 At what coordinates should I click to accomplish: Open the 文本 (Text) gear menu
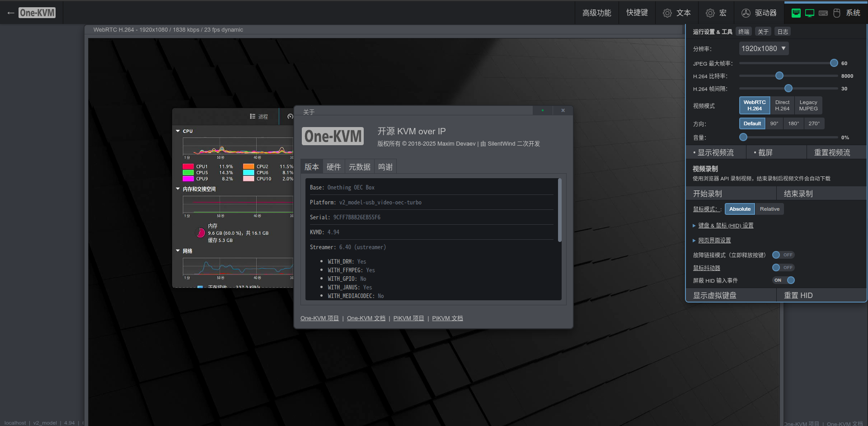676,13
